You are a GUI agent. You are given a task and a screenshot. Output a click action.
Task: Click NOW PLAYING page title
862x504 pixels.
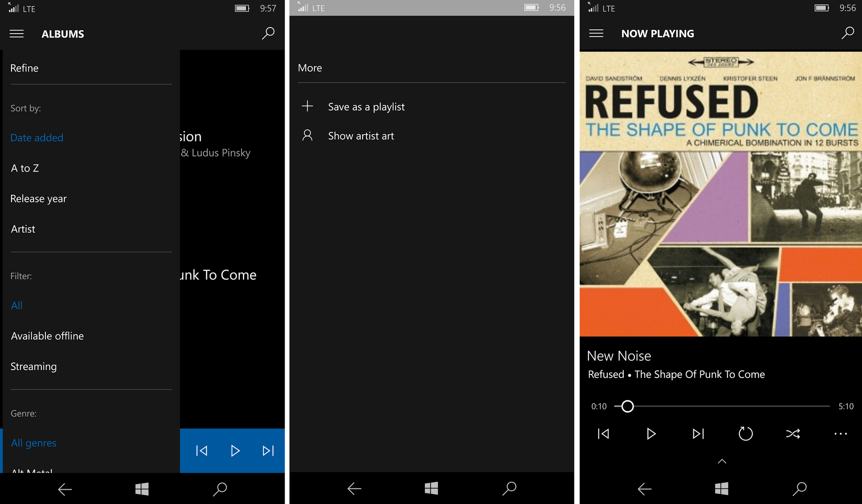(x=657, y=34)
